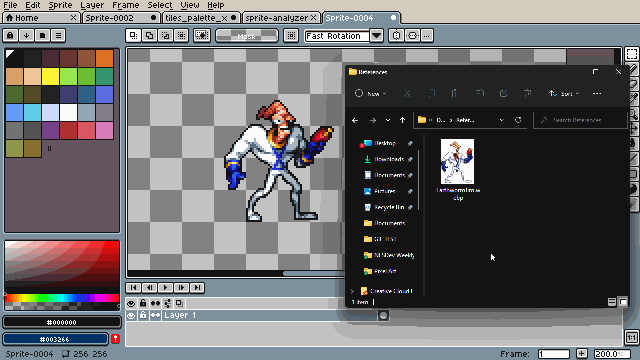Toggle visibility eye in timeline header
The width and height of the screenshot is (640, 360).
click(x=131, y=303)
